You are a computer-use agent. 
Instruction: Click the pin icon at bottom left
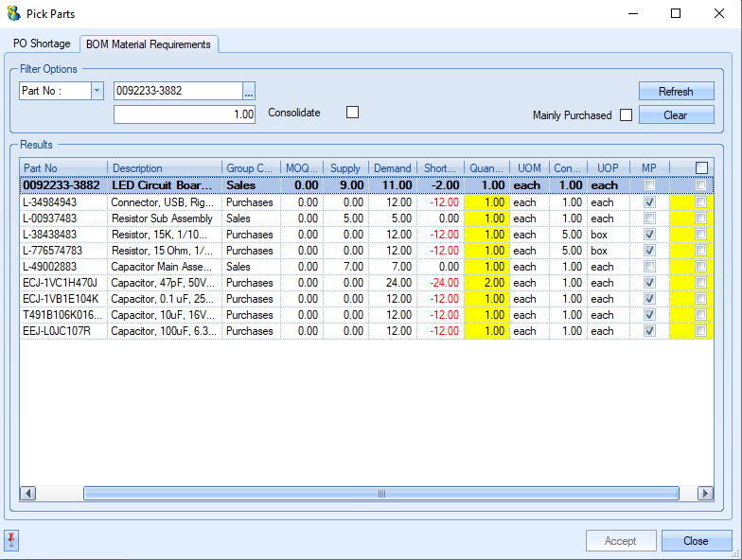pyautogui.click(x=12, y=540)
